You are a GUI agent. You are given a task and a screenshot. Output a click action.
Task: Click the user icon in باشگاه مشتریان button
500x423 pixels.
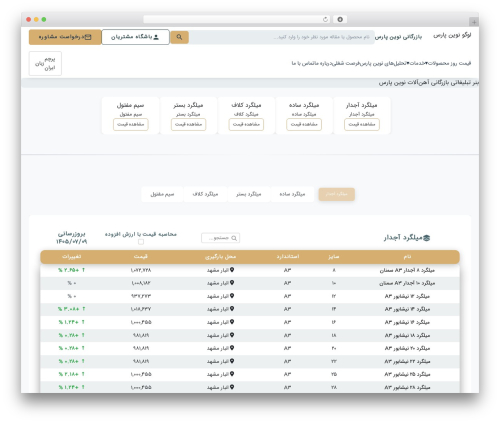point(156,37)
